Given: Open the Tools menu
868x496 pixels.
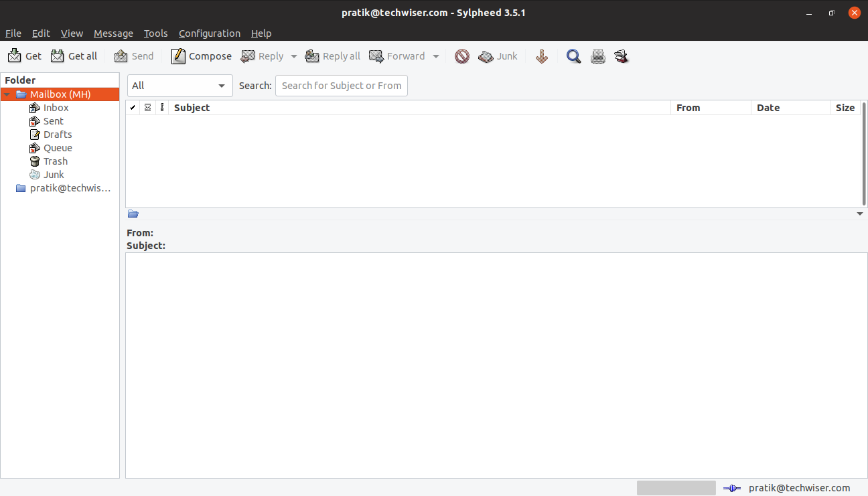Looking at the screenshot, I should click(156, 33).
